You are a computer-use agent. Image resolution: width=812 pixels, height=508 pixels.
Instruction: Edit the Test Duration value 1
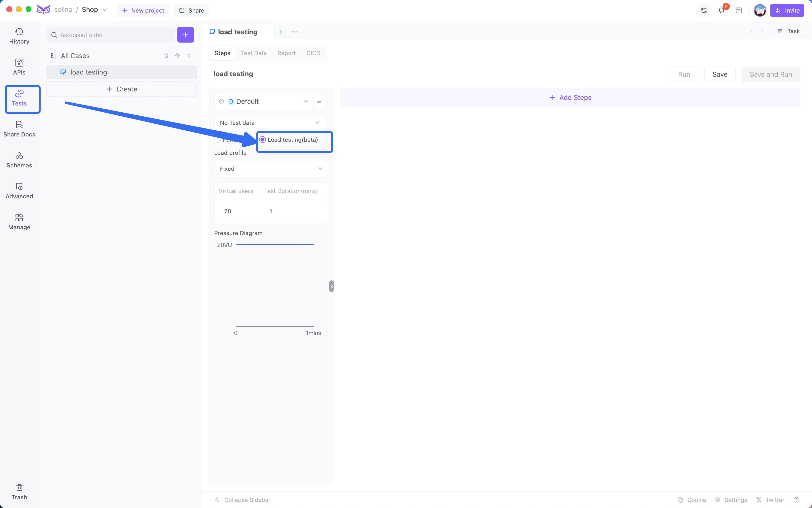[270, 211]
